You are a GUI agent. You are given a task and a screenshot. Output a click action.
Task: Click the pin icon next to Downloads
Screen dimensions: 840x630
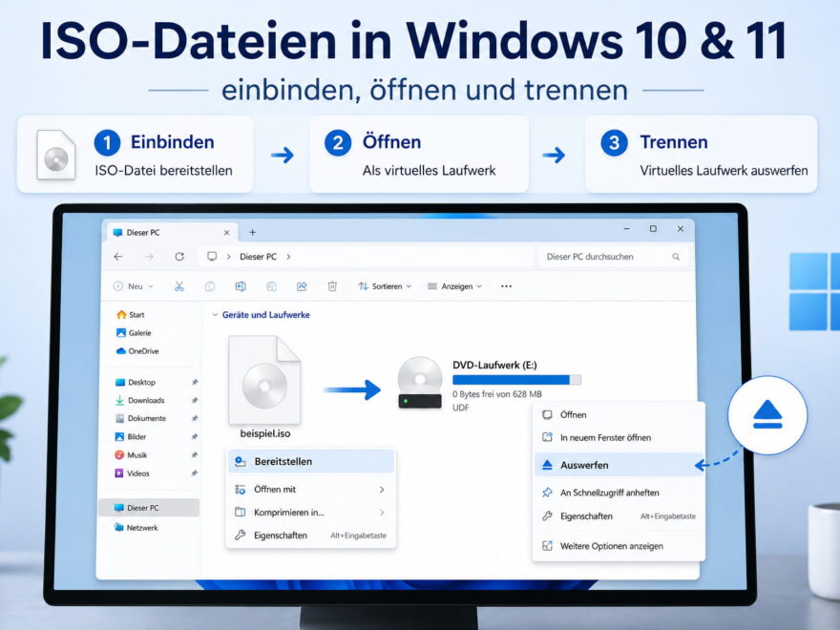195,400
